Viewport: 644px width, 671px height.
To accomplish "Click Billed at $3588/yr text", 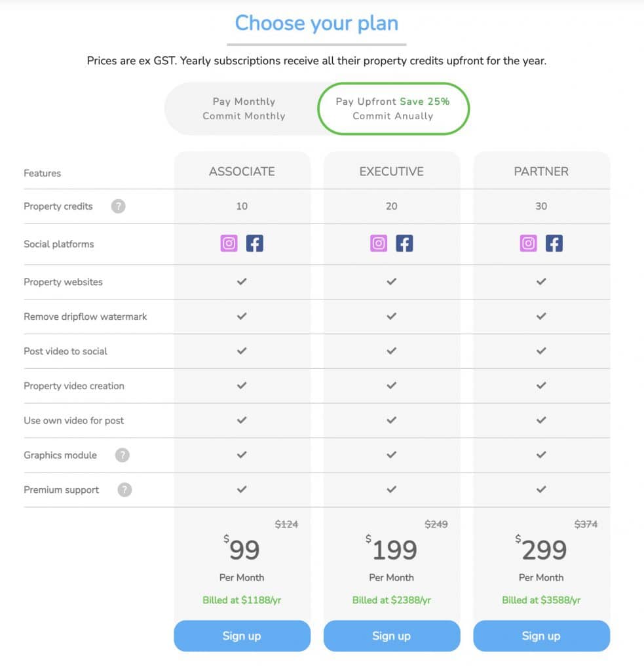I will (x=541, y=600).
